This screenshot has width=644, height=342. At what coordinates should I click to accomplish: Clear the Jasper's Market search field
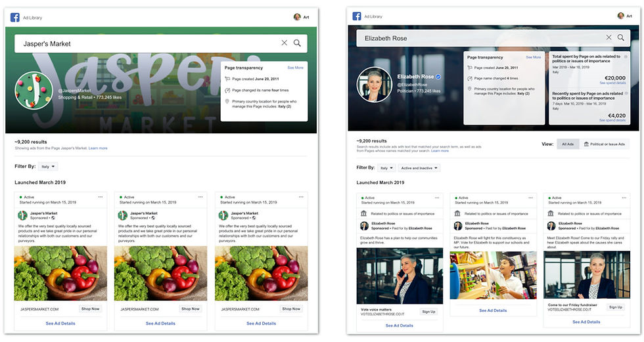[284, 43]
